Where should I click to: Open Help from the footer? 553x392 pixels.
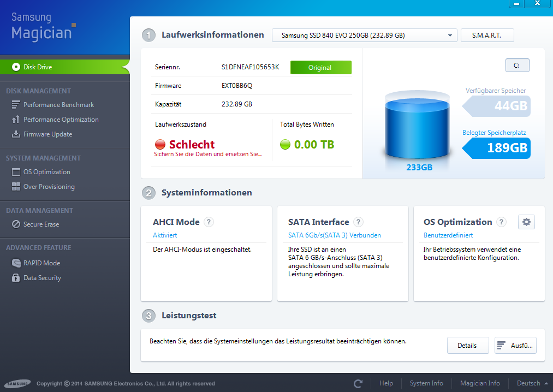pos(386,383)
